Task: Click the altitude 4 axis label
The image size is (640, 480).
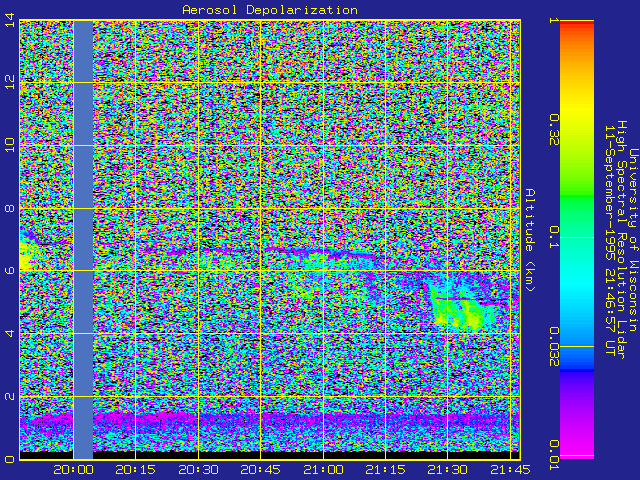Action: pyautogui.click(x=10, y=333)
